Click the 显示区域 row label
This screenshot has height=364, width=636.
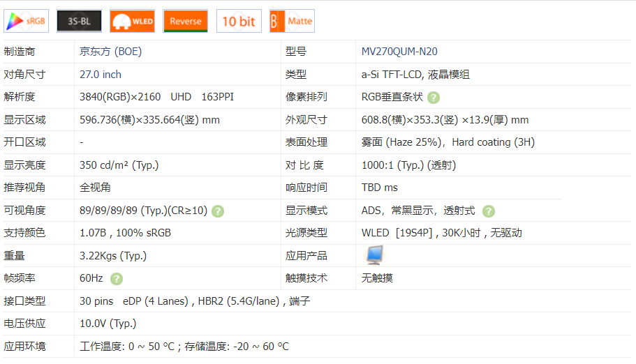pos(24,120)
